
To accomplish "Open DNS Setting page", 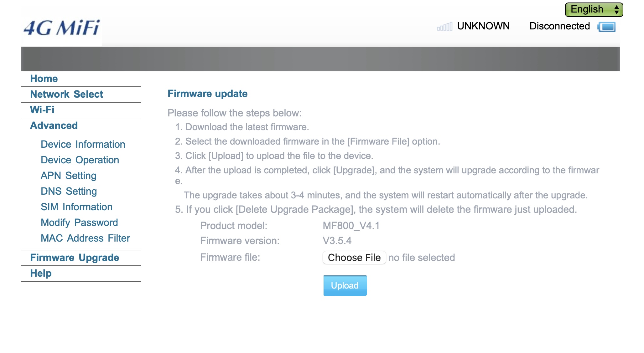I will click(69, 191).
